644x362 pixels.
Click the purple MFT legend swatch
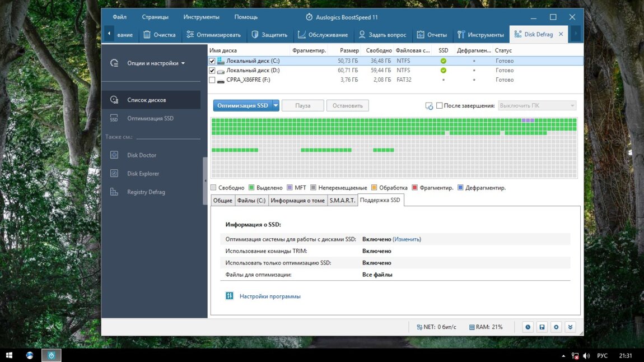click(x=290, y=188)
